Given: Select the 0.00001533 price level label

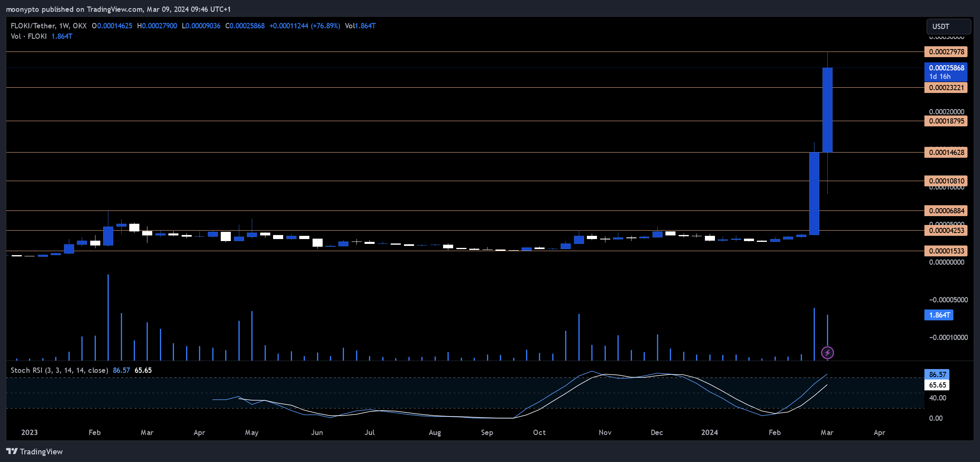Looking at the screenshot, I should 946,251.
